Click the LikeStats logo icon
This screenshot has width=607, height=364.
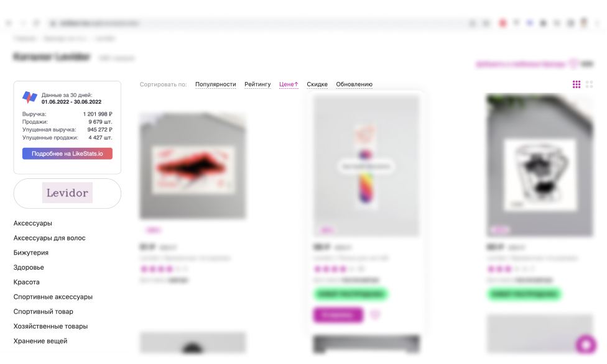tap(29, 97)
